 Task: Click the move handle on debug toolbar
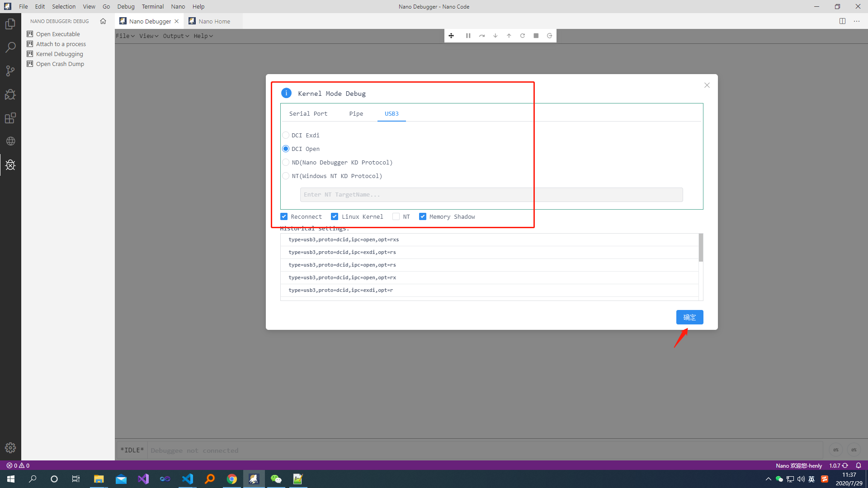click(451, 36)
